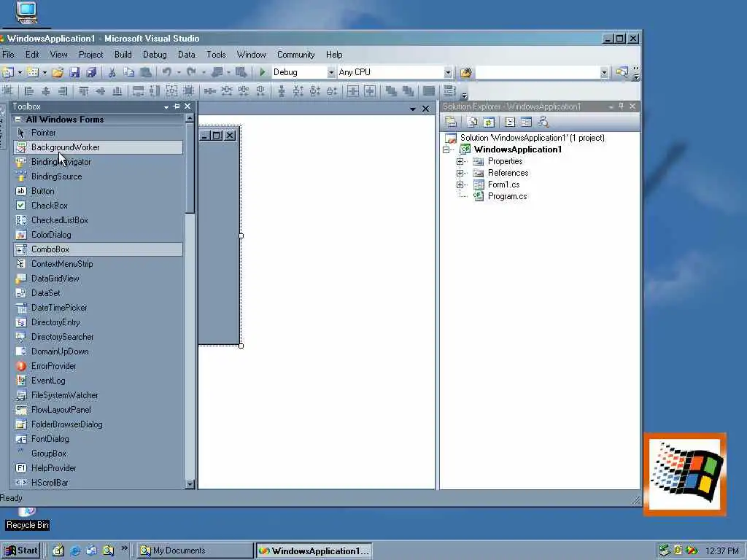Open the active documents dropdown arrow
The image size is (747, 560).
point(413,109)
